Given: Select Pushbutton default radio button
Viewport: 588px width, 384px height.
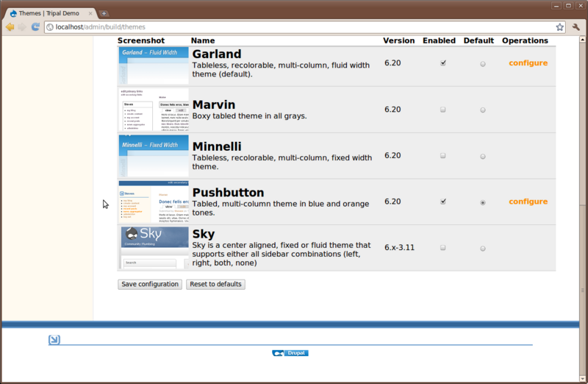Looking at the screenshot, I should 483,202.
